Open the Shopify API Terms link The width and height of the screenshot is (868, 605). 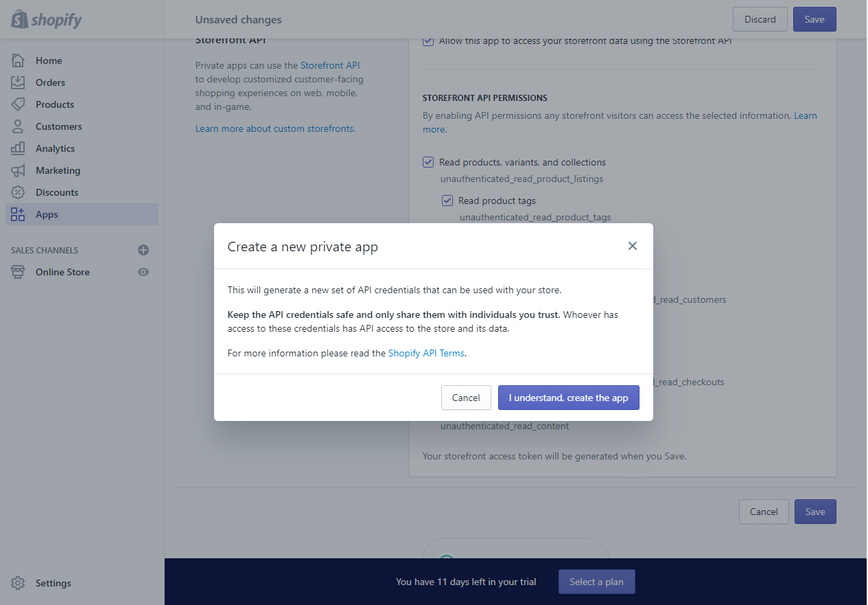426,353
